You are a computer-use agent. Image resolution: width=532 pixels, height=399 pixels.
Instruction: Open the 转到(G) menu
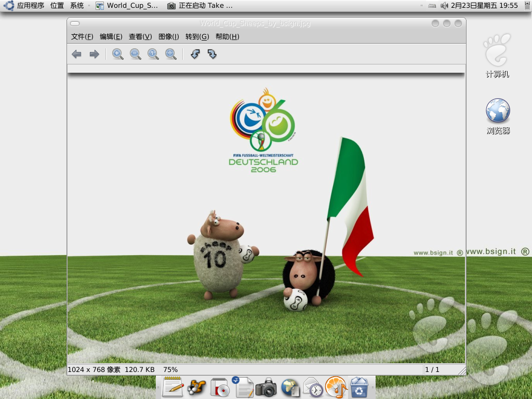(x=197, y=37)
